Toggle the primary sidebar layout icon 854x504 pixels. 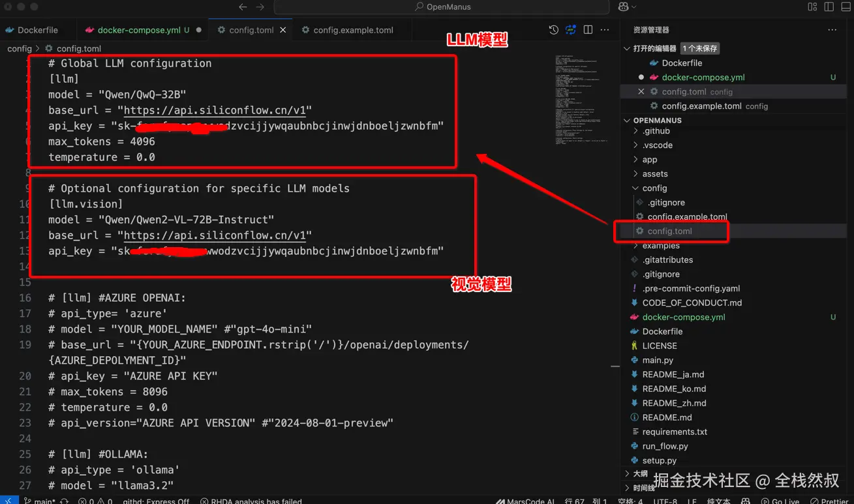click(829, 7)
